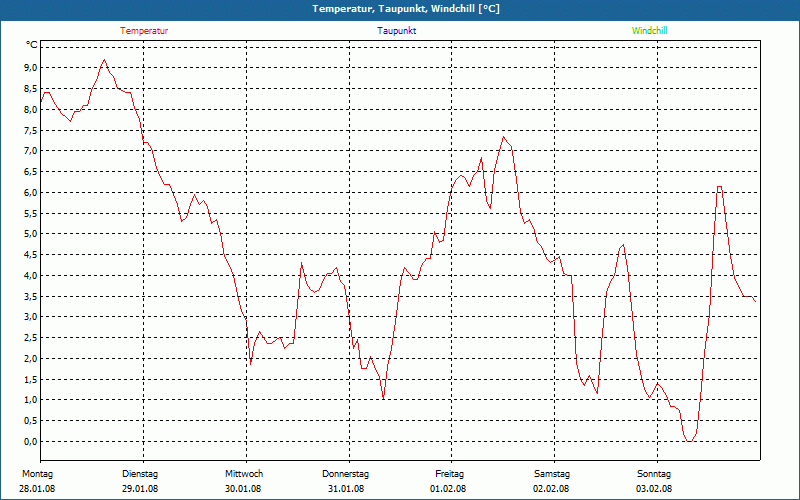Screen dimensions: 800x500
Task: Click the date 28.01.08
Action: [37, 489]
